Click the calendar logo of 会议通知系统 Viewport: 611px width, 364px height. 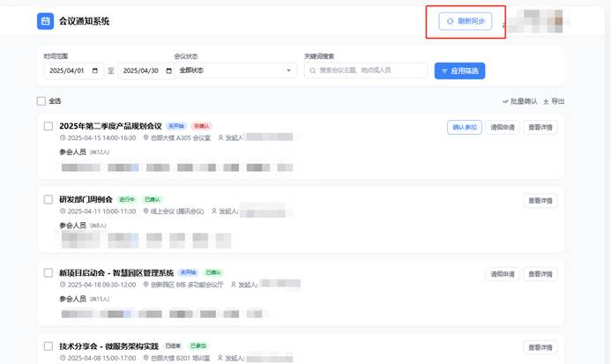45,21
